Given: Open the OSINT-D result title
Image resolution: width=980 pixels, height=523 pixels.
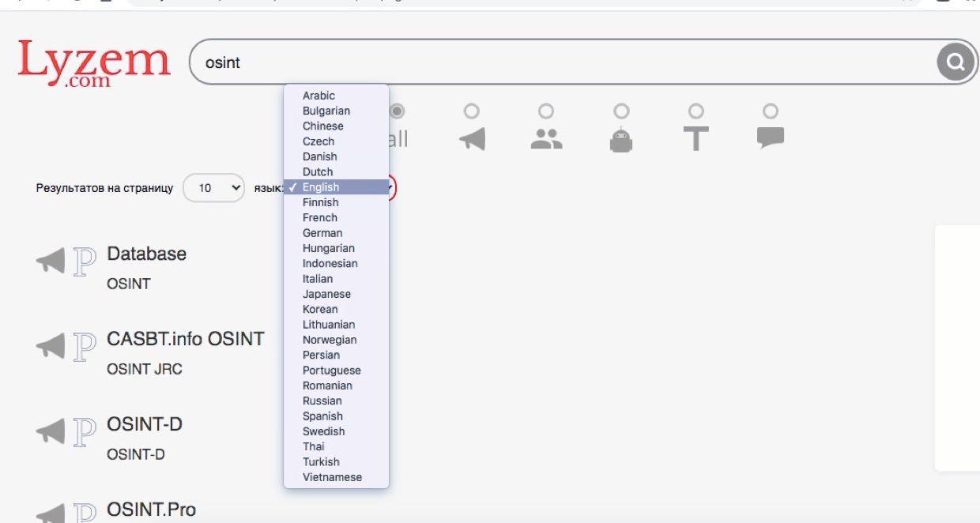Looking at the screenshot, I should point(145,425).
